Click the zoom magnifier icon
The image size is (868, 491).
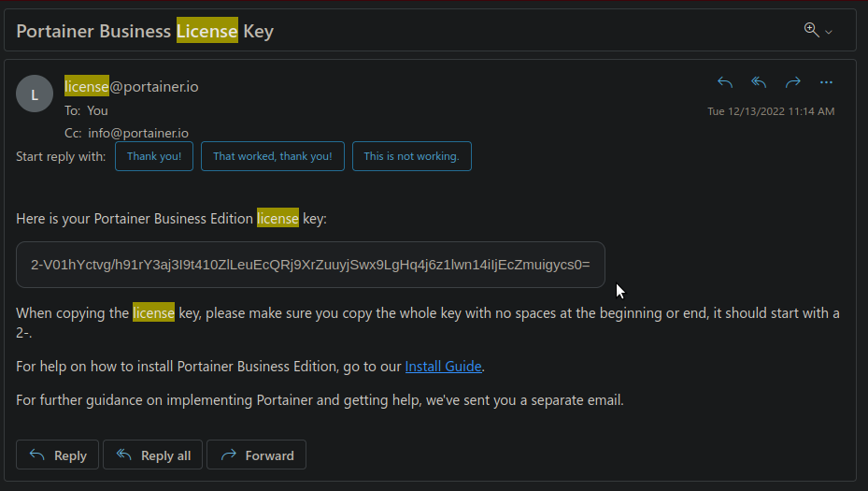click(x=812, y=30)
